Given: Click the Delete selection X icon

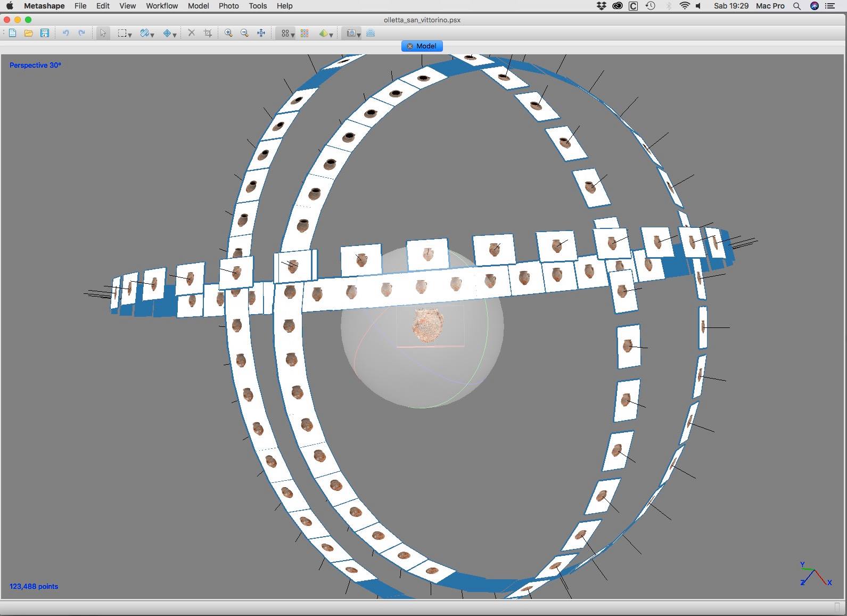Looking at the screenshot, I should pos(192,33).
